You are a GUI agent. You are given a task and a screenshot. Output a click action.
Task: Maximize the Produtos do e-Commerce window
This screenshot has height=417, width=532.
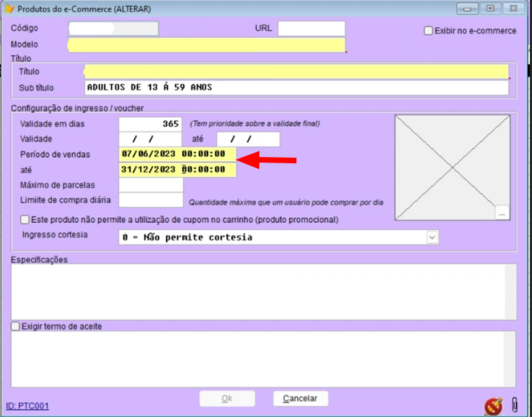(490, 9)
